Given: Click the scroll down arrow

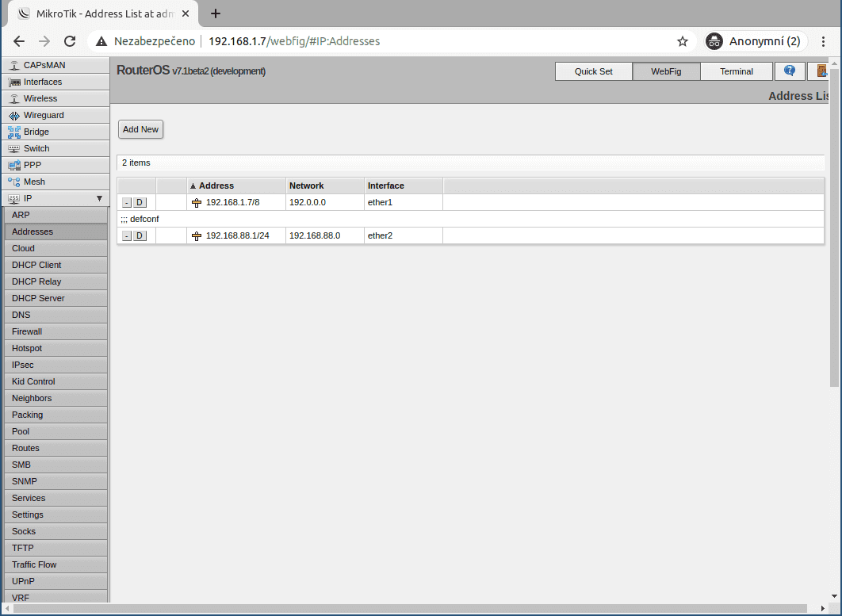Looking at the screenshot, I should point(834,596).
